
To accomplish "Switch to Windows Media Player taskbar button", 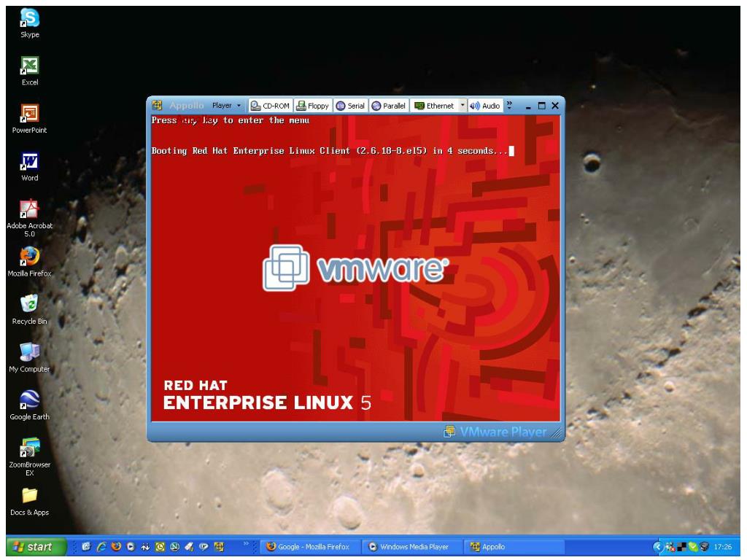I will click(x=411, y=547).
